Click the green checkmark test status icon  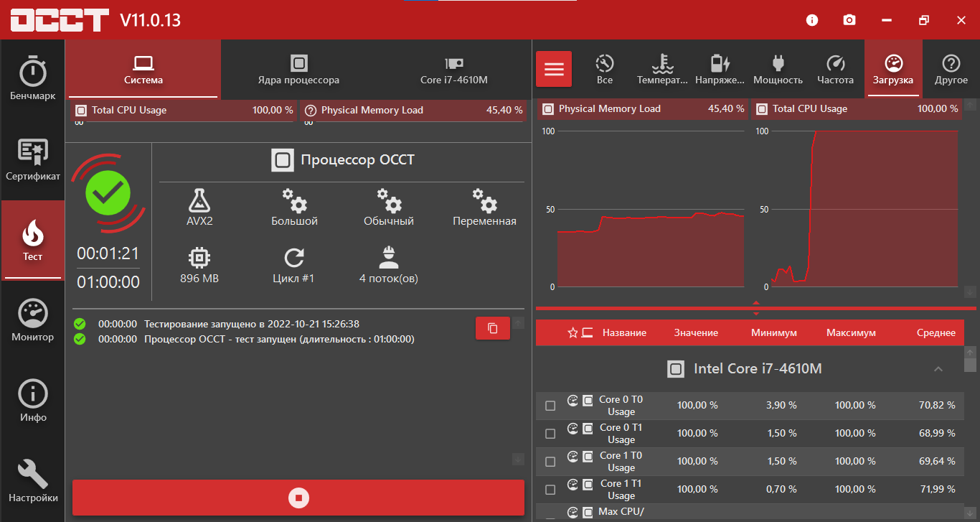click(x=108, y=192)
